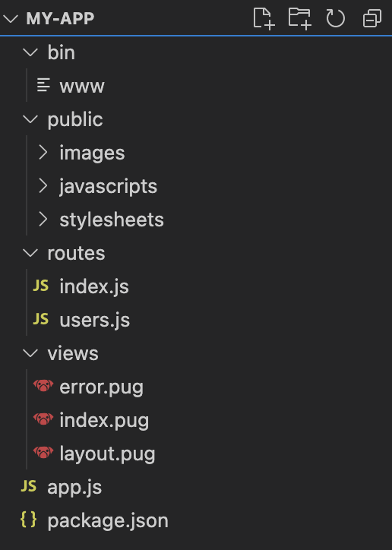Select the bin folder name
Image resolution: width=392 pixels, height=550 pixels.
tap(62, 52)
